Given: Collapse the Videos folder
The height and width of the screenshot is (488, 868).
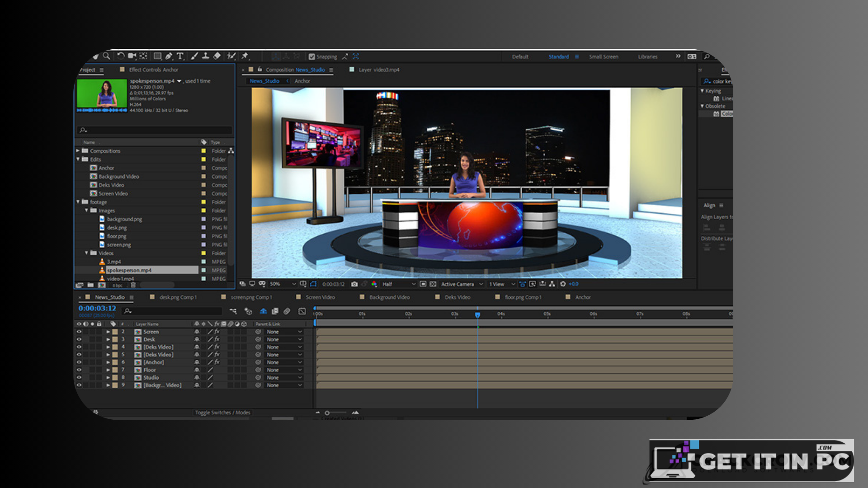Looking at the screenshot, I should [x=86, y=253].
